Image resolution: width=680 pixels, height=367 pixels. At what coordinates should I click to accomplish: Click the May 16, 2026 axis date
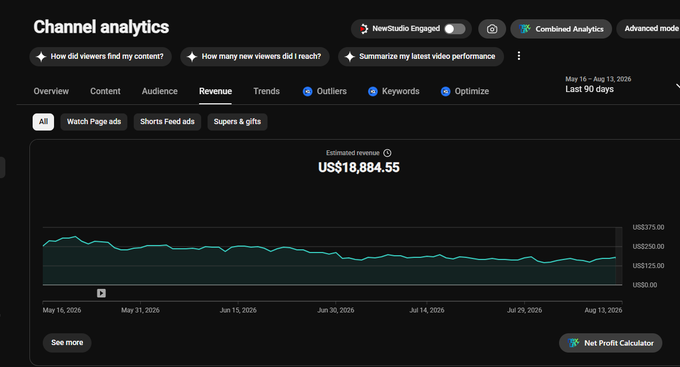62,310
